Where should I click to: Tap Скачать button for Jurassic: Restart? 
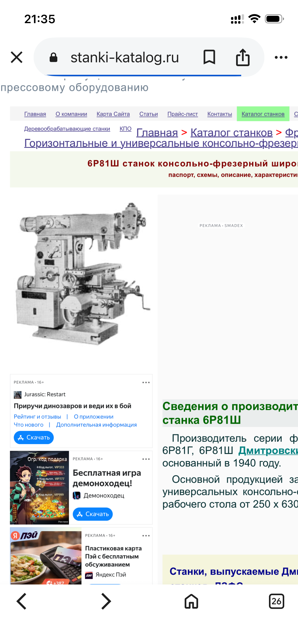click(x=34, y=437)
